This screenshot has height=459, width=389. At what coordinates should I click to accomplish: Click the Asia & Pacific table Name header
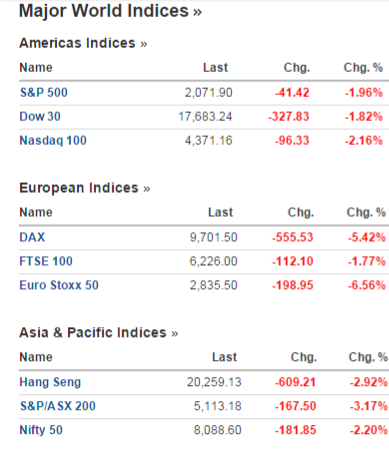coord(36,357)
